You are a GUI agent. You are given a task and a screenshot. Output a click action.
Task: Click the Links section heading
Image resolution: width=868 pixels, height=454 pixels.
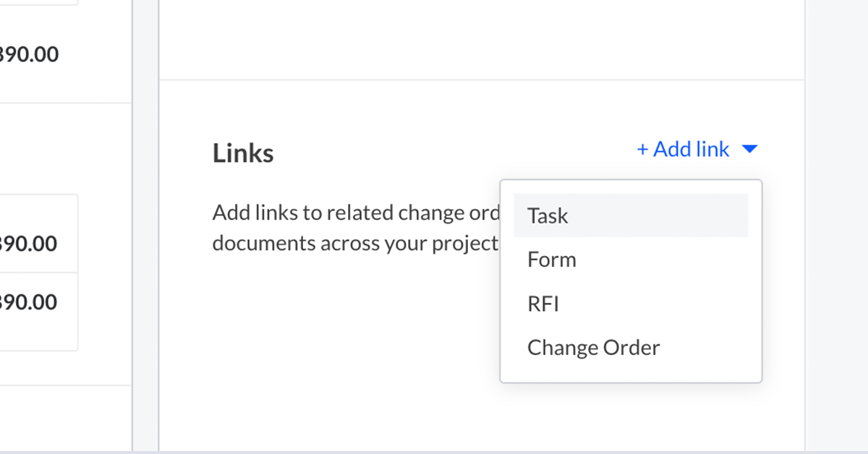[x=243, y=153]
